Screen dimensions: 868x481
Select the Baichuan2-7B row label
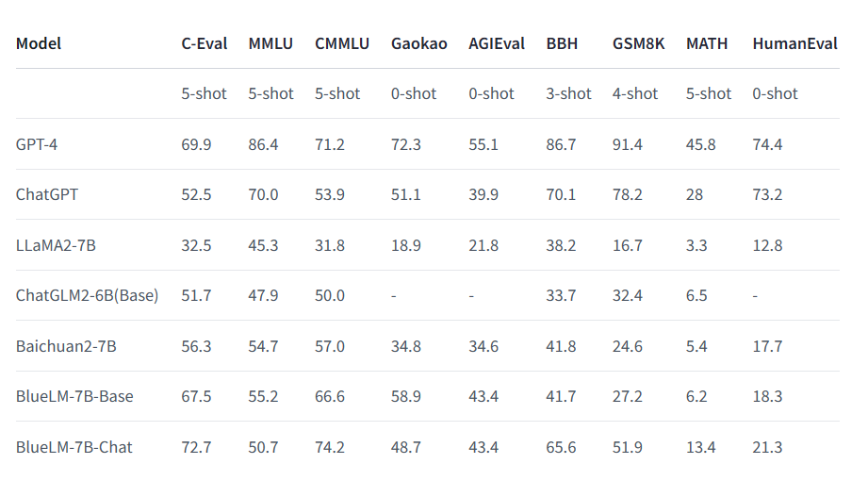click(x=66, y=346)
